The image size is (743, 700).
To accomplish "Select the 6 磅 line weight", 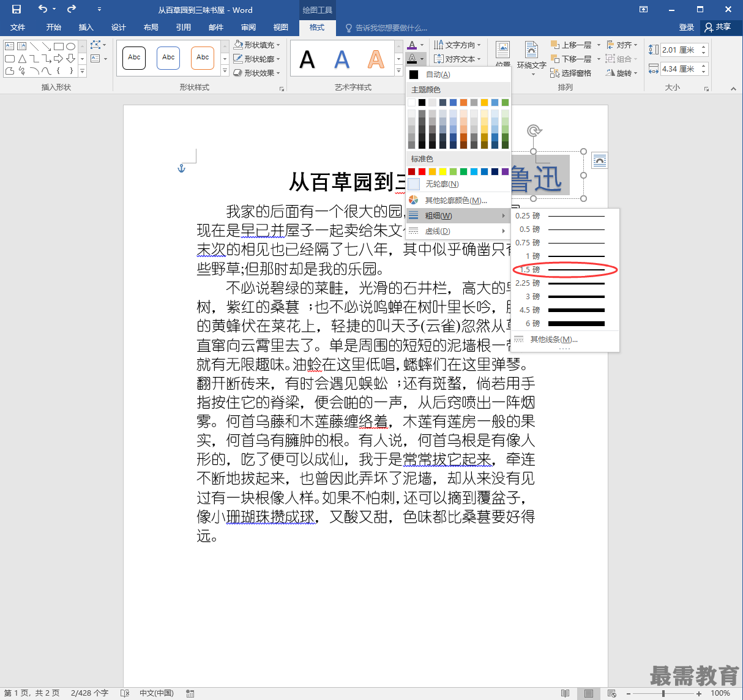I will (565, 323).
